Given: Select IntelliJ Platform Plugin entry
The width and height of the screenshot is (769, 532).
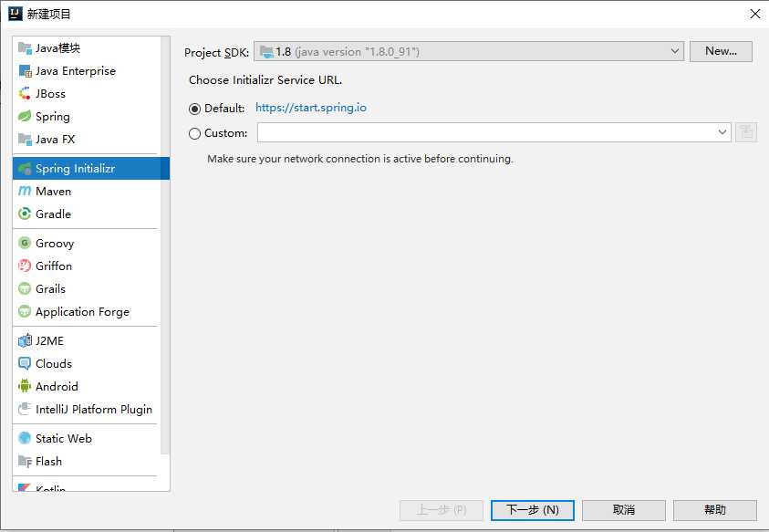Looking at the screenshot, I should pos(87,409).
